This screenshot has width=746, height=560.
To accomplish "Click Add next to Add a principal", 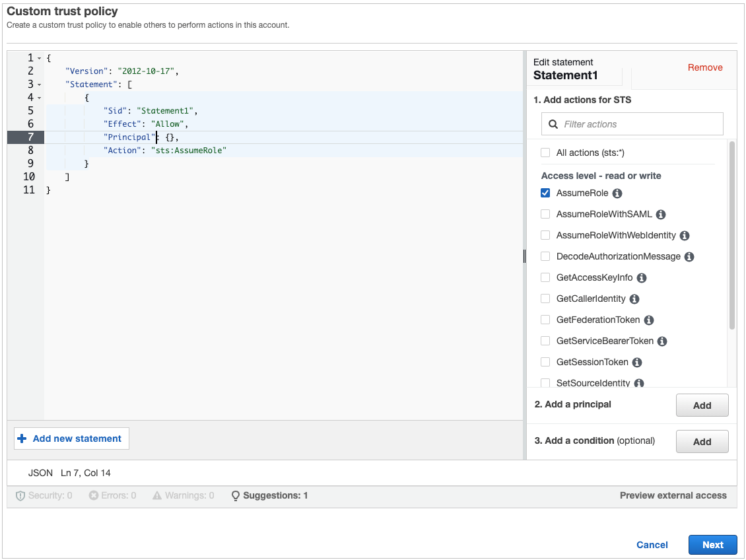I will [702, 405].
